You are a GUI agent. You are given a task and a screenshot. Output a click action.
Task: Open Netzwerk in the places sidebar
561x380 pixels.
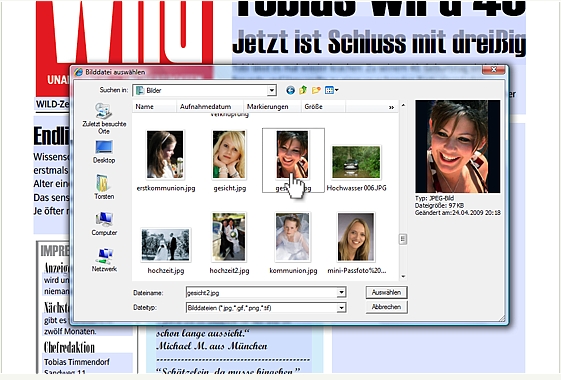tap(104, 260)
